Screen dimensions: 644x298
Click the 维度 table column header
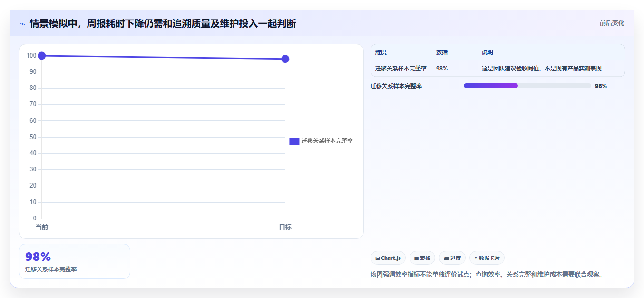point(381,52)
